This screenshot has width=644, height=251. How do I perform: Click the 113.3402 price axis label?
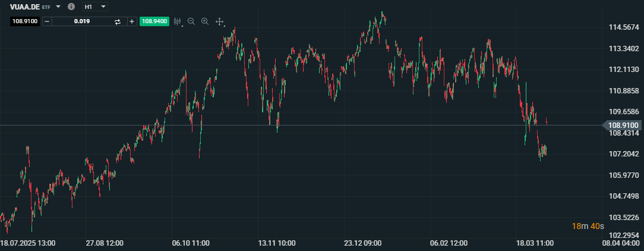(x=623, y=49)
